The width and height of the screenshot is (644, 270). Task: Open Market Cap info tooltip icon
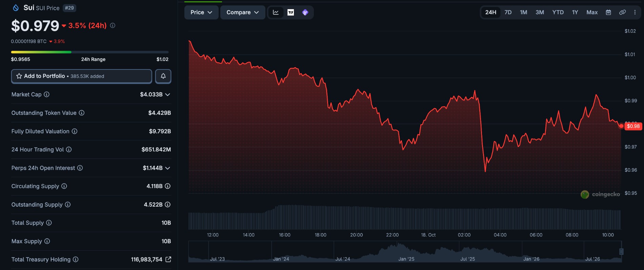pyautogui.click(x=47, y=95)
